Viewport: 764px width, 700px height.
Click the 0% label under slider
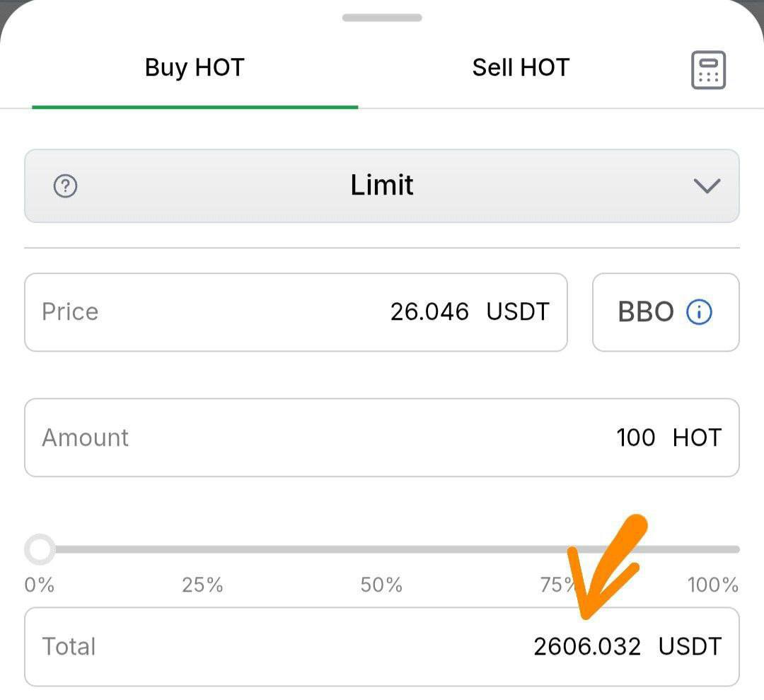[40, 585]
